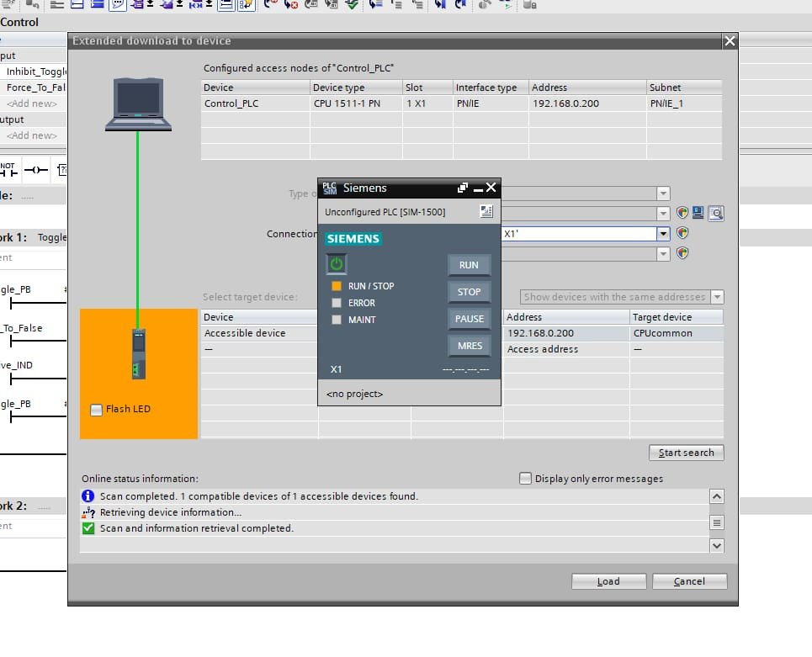Open the Show devices with the same addresses dropdown

point(718,296)
